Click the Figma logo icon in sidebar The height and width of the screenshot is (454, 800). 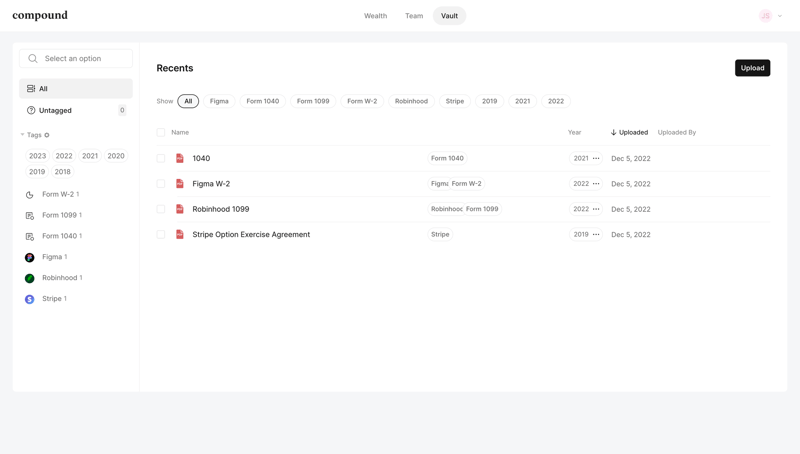click(30, 258)
